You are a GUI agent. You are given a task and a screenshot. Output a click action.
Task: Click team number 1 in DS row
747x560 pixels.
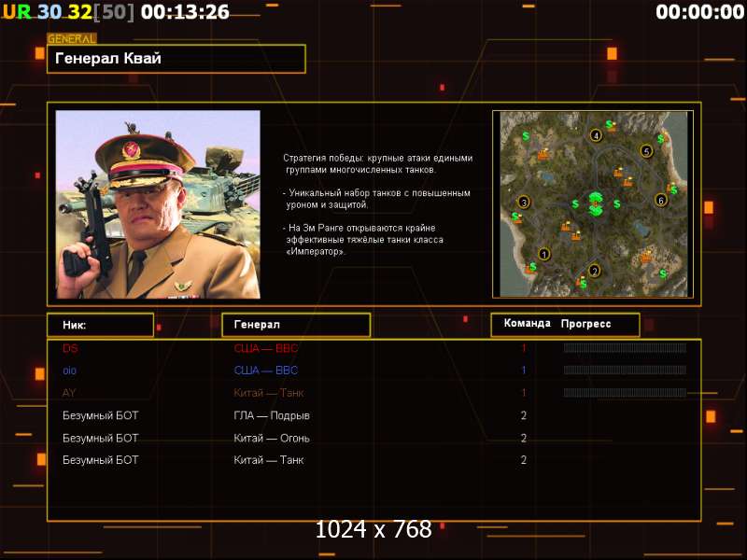(524, 348)
